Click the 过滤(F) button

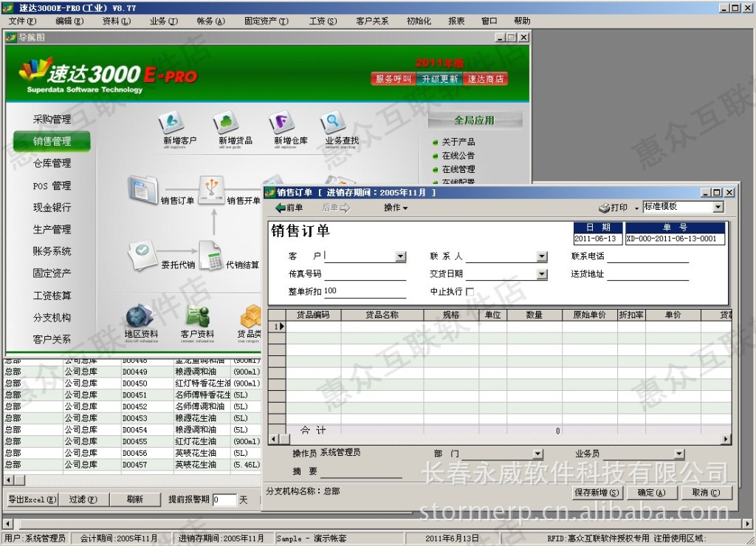[x=83, y=499]
